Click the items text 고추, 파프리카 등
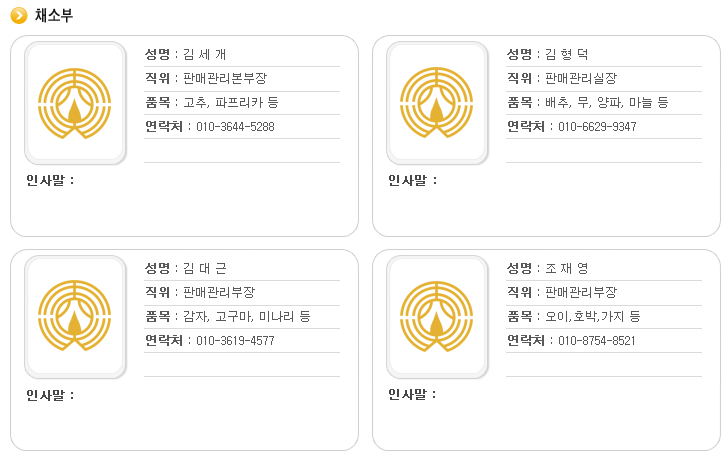This screenshot has height=455, width=726. [x=231, y=102]
